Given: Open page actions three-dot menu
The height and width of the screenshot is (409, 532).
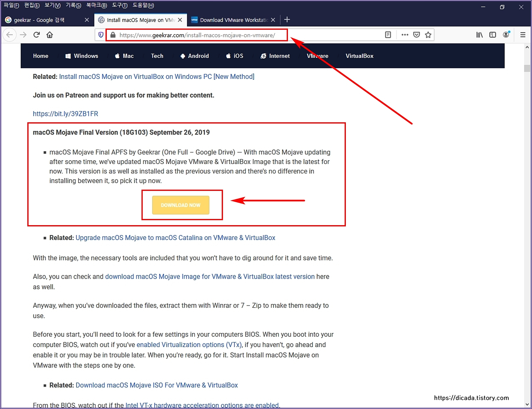Looking at the screenshot, I should coord(405,35).
